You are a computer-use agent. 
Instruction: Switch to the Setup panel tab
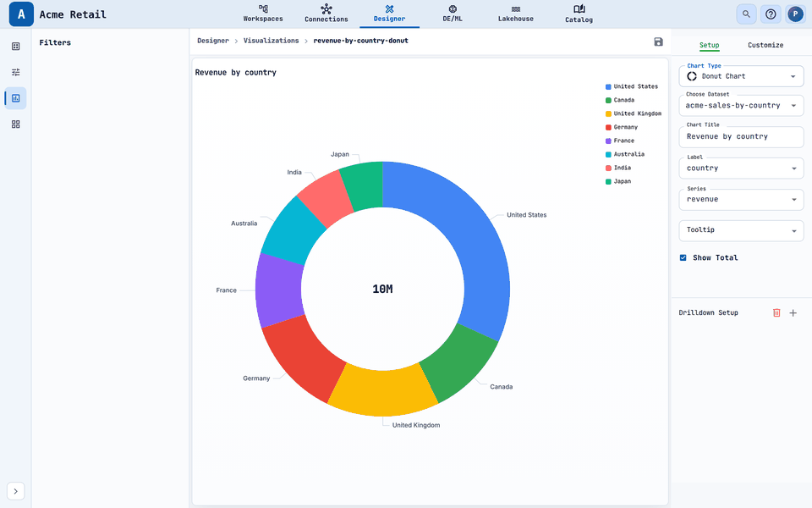coord(709,45)
